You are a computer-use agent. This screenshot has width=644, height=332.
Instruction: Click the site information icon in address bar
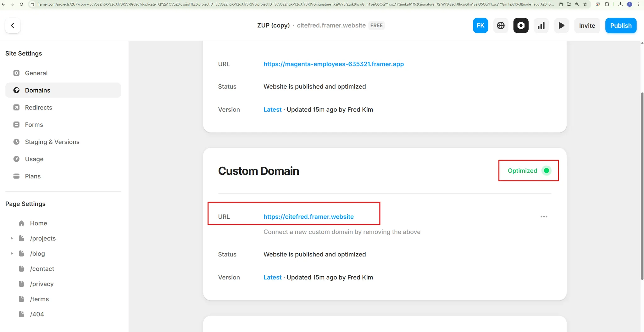(32, 4)
